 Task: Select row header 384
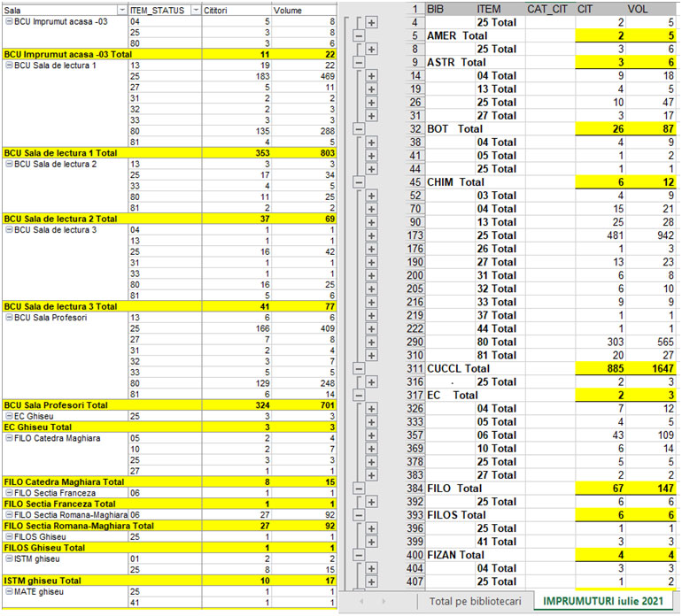pos(415,489)
